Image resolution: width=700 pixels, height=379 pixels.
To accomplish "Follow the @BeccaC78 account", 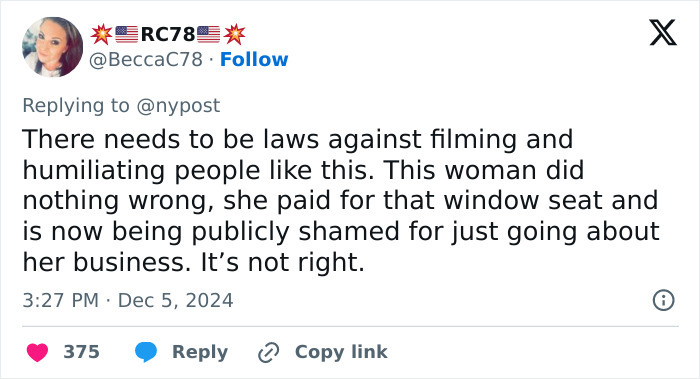I will tap(254, 59).
